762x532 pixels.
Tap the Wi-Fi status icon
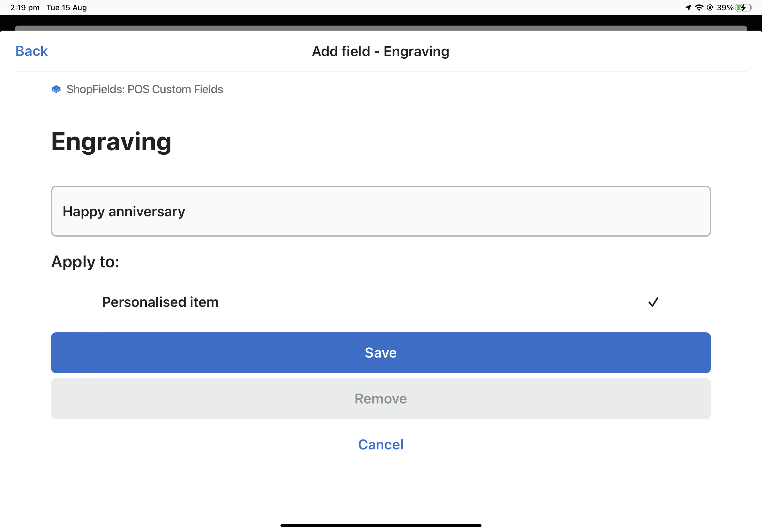click(699, 7)
